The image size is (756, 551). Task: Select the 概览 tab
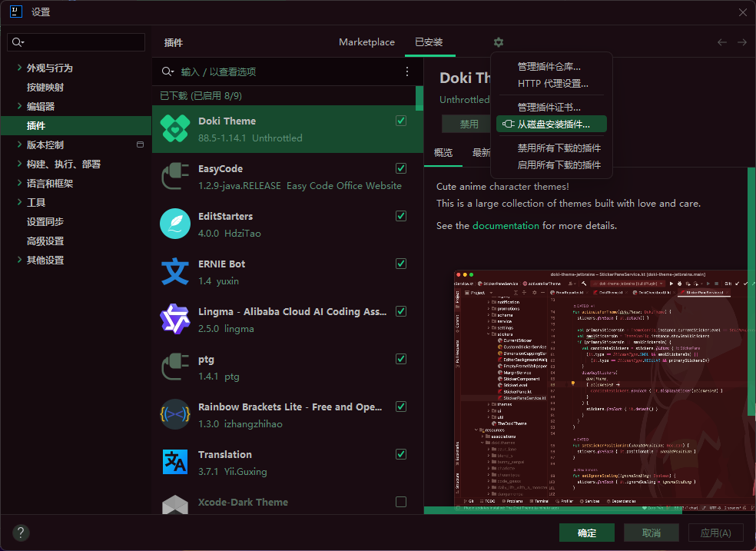tap(443, 153)
